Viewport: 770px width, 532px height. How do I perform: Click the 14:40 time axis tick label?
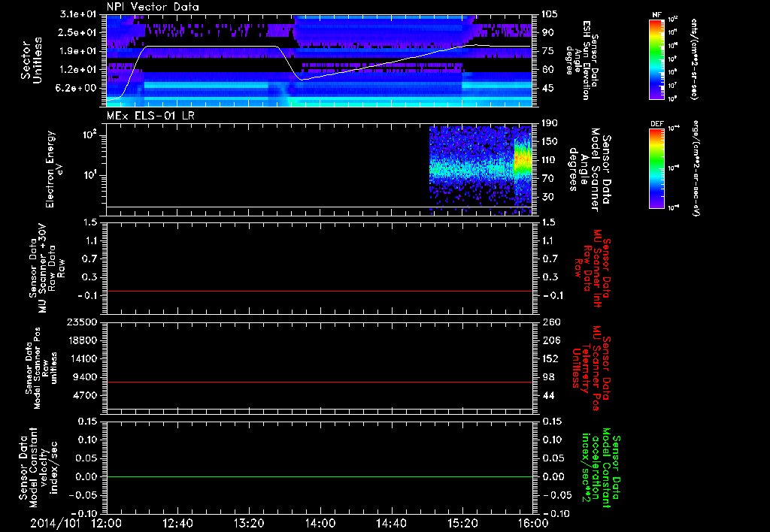pos(391,523)
